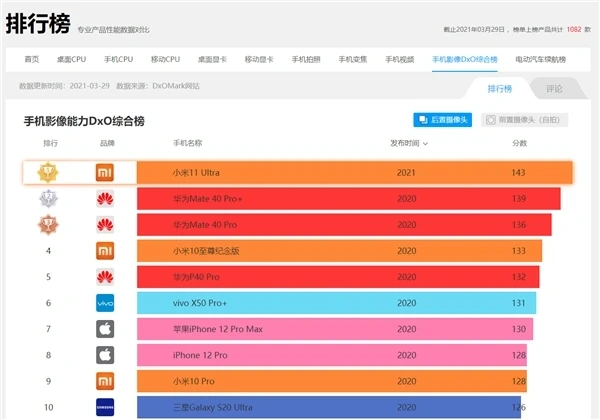600x420 pixels.
Task: Click score 139 for Mate 40 Pro+
Action: [x=519, y=199]
